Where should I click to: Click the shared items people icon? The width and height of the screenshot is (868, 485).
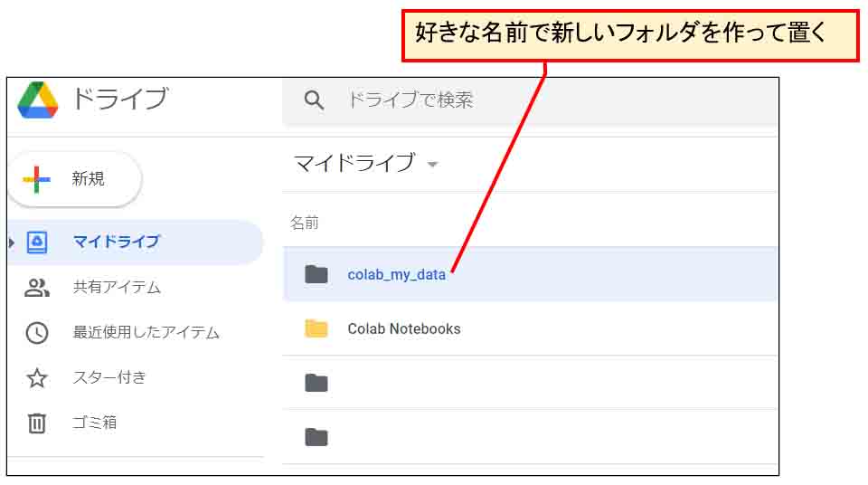point(37,288)
